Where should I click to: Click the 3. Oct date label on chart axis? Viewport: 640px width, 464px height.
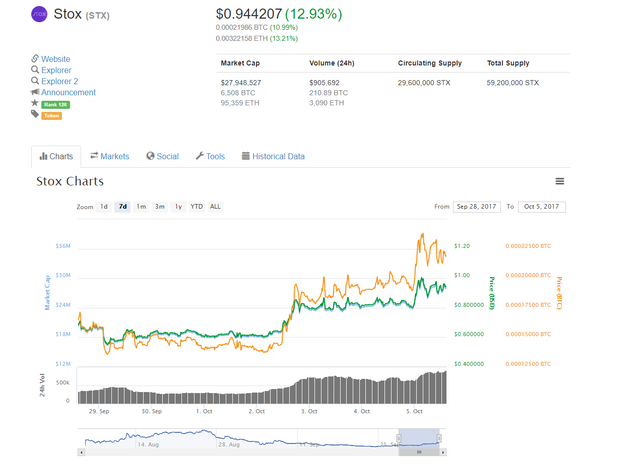click(x=309, y=411)
